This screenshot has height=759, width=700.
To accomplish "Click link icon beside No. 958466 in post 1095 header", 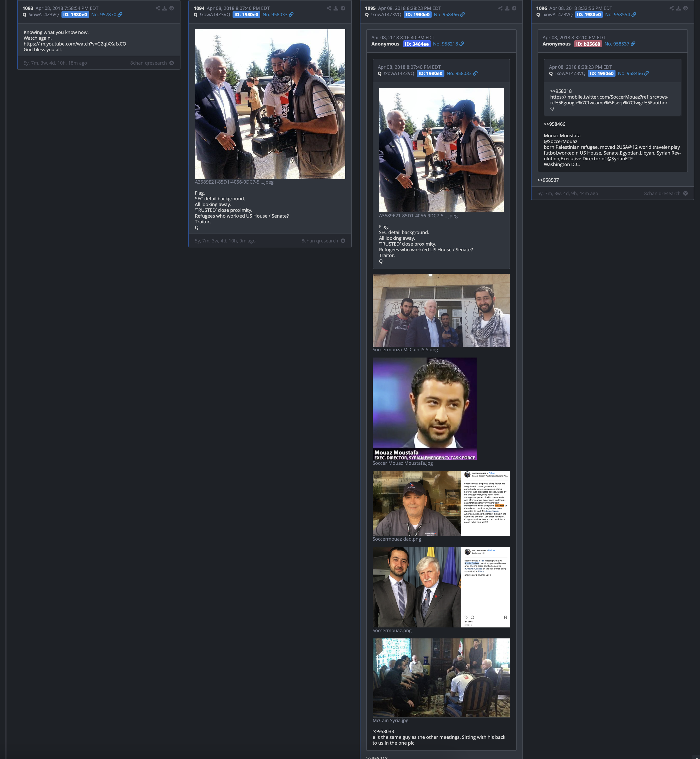I will (x=462, y=15).
